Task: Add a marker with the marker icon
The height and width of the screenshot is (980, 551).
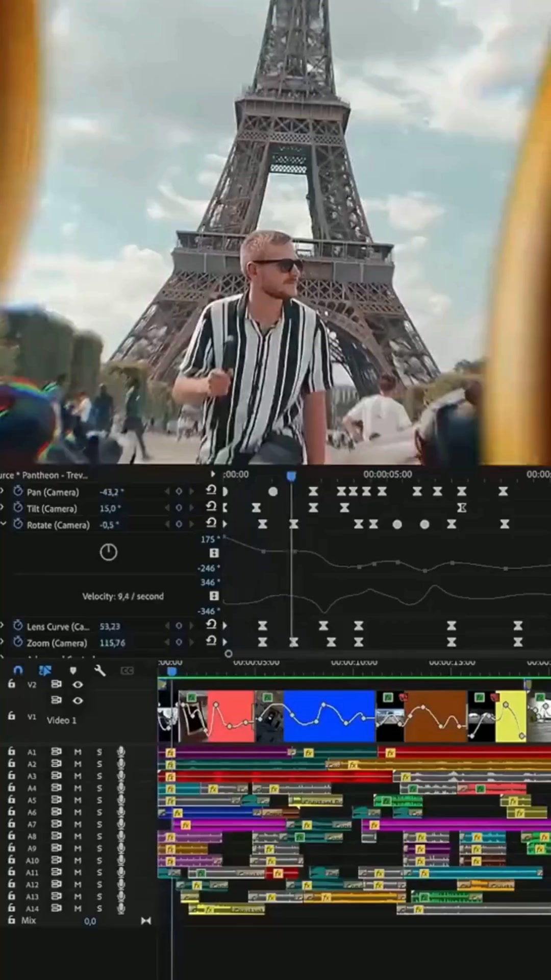Action: click(x=73, y=670)
